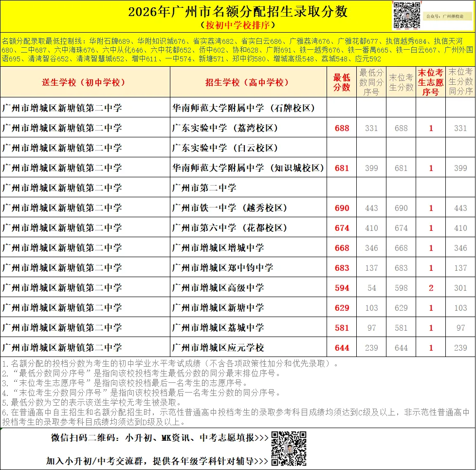Select 广州市第六中学（花都校区） cell

[248, 227]
